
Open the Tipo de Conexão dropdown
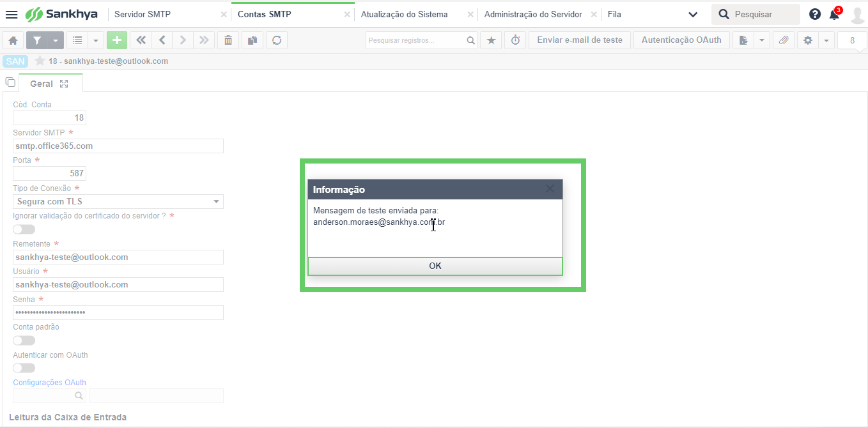[x=118, y=201]
